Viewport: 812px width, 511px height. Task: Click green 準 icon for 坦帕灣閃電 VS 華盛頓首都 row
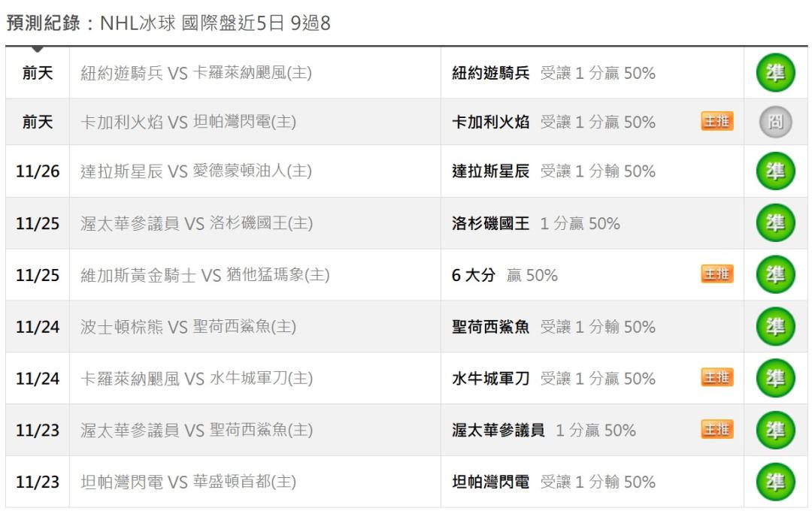pyautogui.click(x=775, y=482)
